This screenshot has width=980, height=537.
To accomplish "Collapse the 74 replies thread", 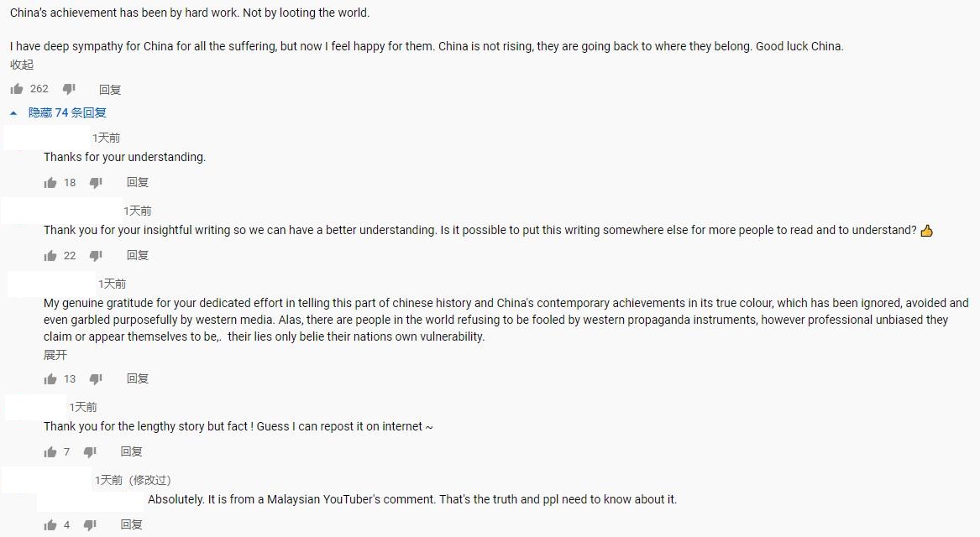I will coord(66,112).
